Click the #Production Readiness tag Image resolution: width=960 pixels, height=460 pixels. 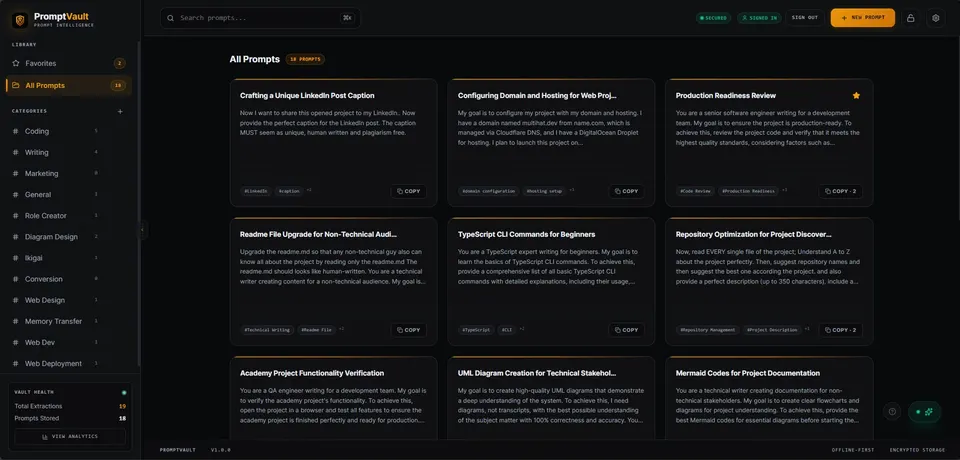(749, 191)
